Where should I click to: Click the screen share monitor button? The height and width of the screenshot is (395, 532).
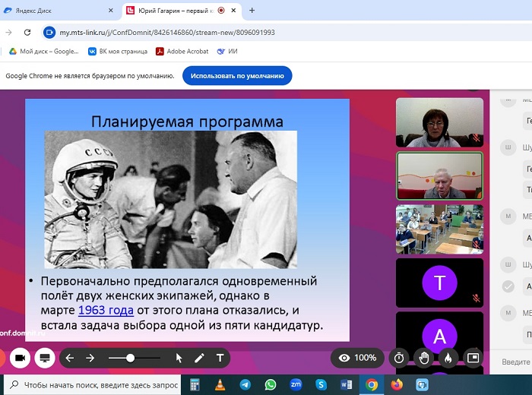pos(44,358)
